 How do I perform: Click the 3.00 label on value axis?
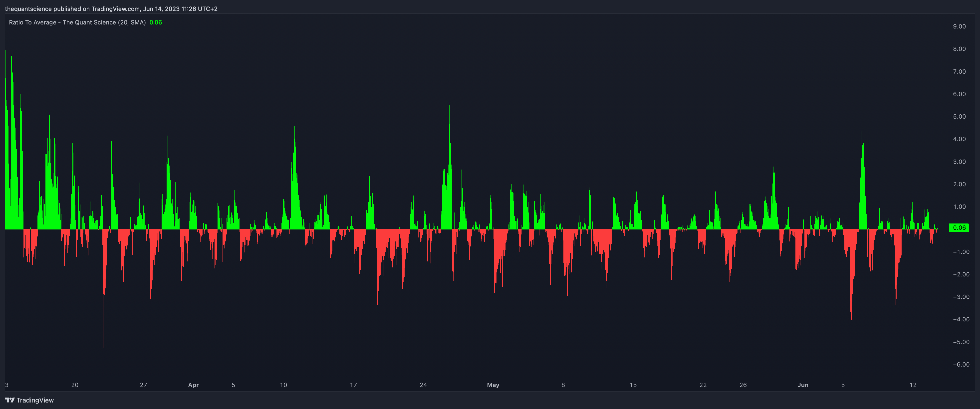(959, 162)
